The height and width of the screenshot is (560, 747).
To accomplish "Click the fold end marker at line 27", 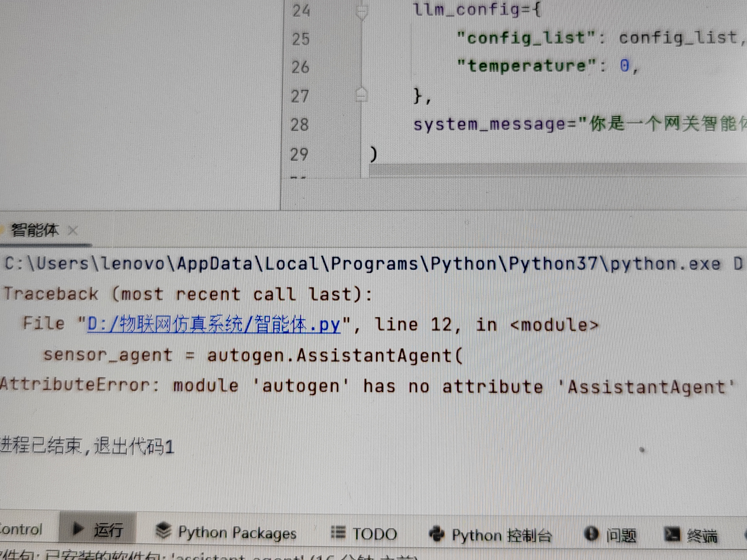I will pyautogui.click(x=361, y=95).
